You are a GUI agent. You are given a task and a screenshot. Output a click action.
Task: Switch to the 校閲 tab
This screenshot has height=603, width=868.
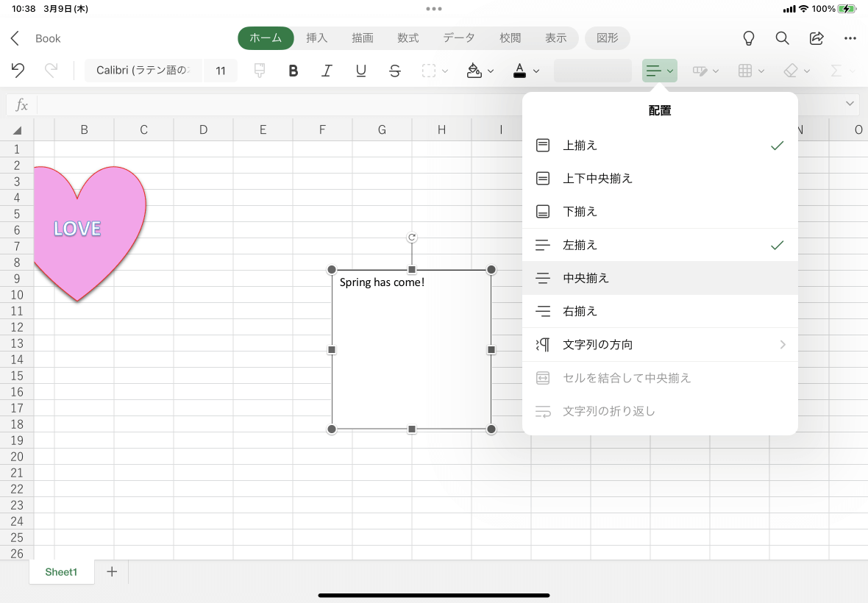pos(511,38)
